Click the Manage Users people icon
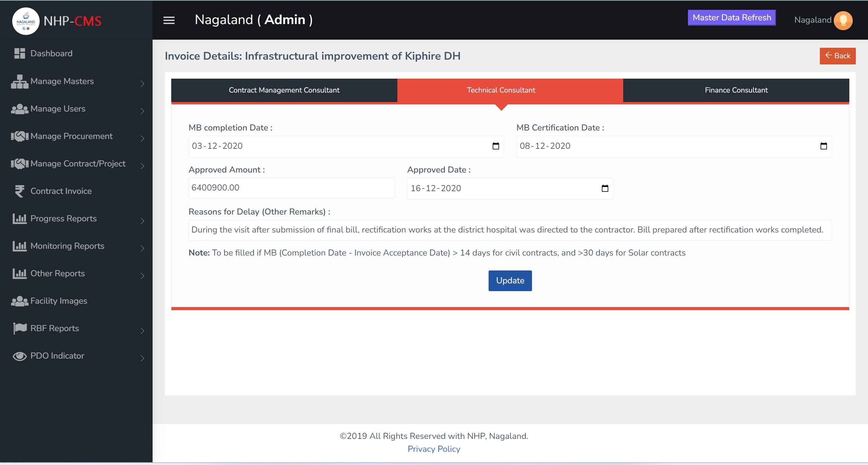The height and width of the screenshot is (465, 868). [20, 109]
